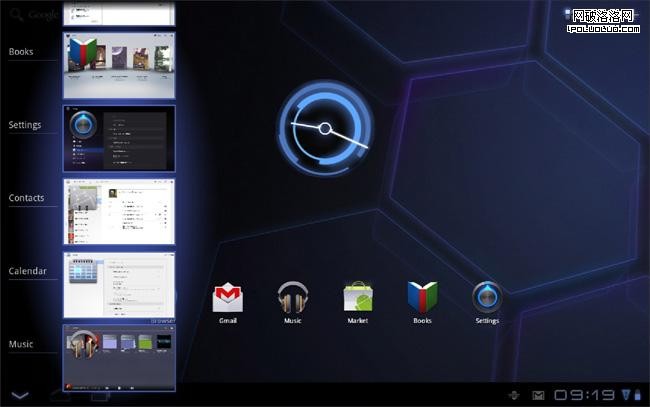Open the Gmail app icon
Screen dimensions: 650x407
(x=228, y=298)
